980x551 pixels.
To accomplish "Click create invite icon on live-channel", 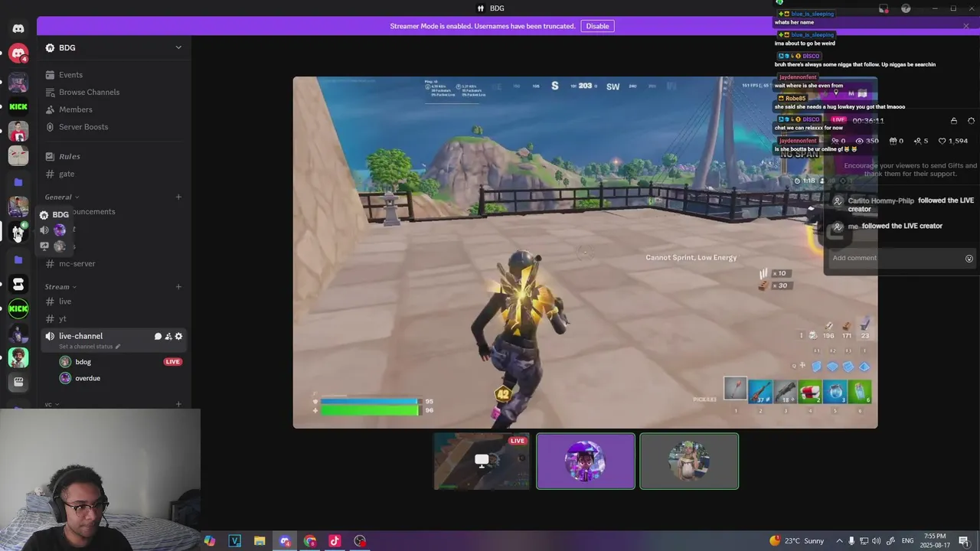I will [168, 336].
